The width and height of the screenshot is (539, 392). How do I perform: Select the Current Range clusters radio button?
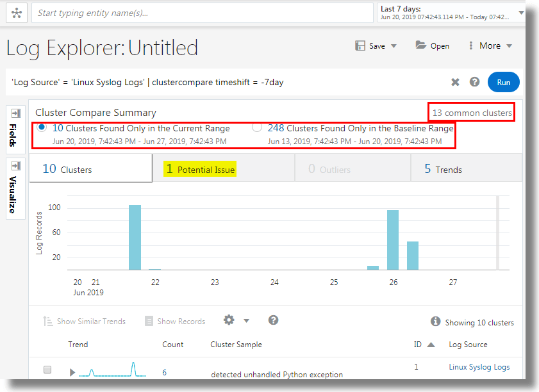pyautogui.click(x=41, y=127)
